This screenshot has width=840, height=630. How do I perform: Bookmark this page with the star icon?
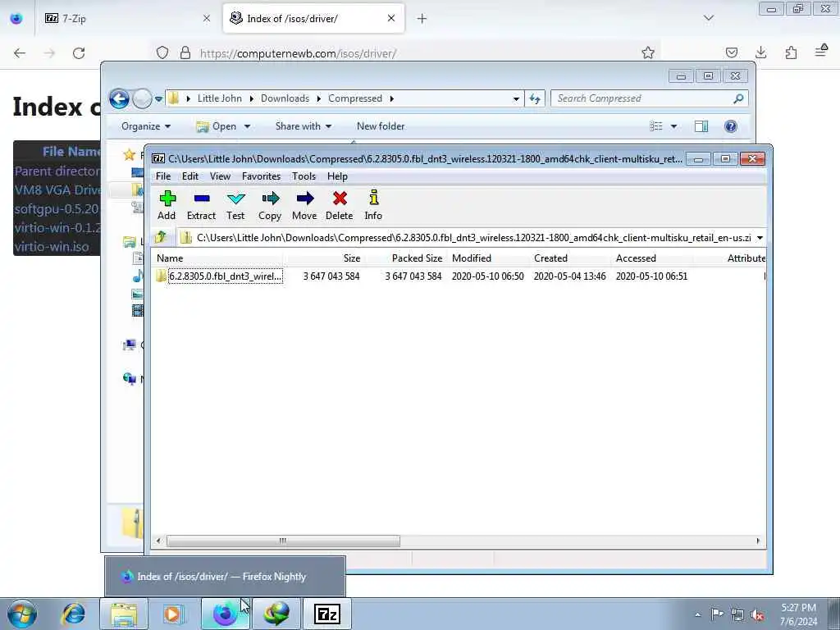(648, 52)
